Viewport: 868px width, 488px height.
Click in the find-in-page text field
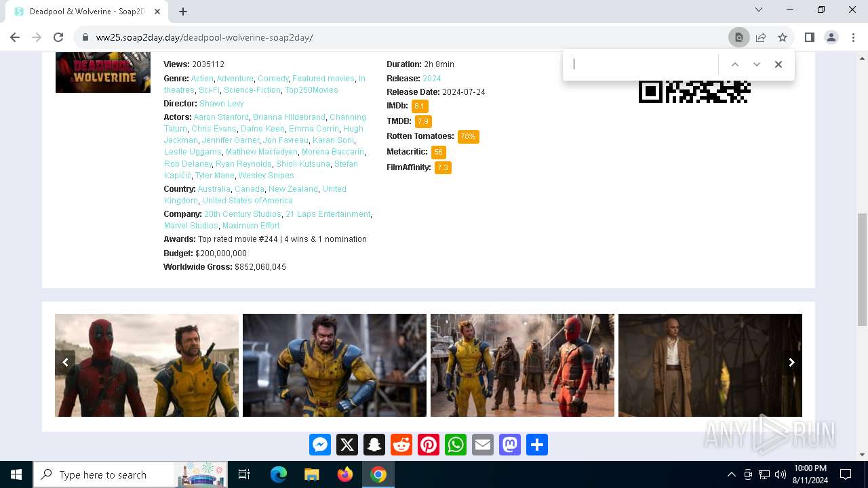643,64
